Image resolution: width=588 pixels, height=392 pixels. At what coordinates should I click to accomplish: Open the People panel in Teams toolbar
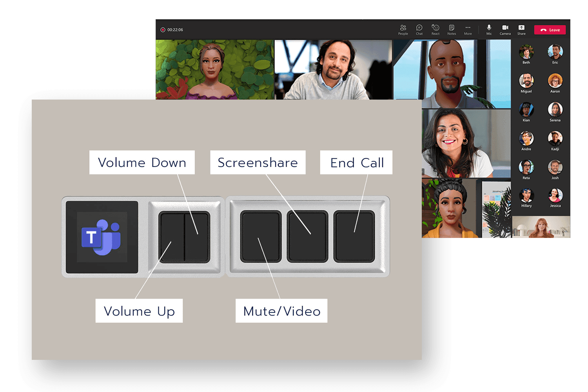tap(403, 30)
